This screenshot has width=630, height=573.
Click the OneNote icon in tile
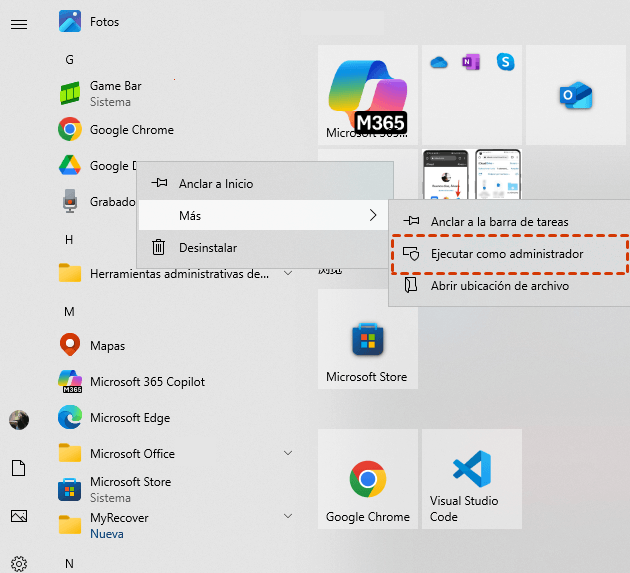click(471, 62)
